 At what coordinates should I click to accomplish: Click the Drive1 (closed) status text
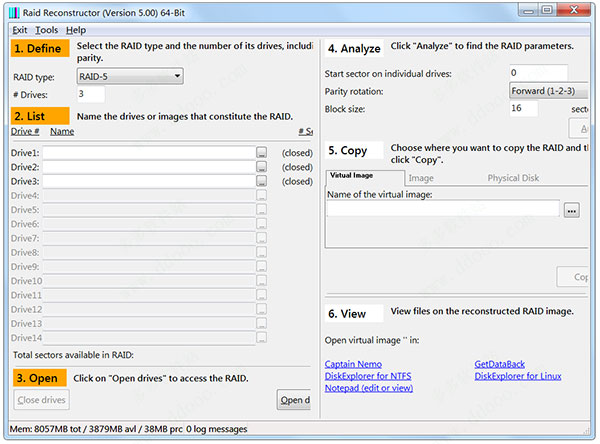297,153
